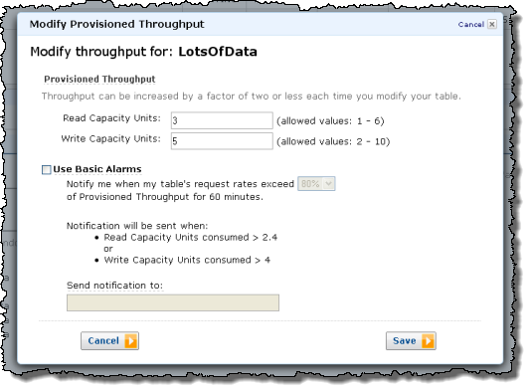This screenshot has height=392, width=532.
Task: Click the Send notification to label
Action: (114, 286)
